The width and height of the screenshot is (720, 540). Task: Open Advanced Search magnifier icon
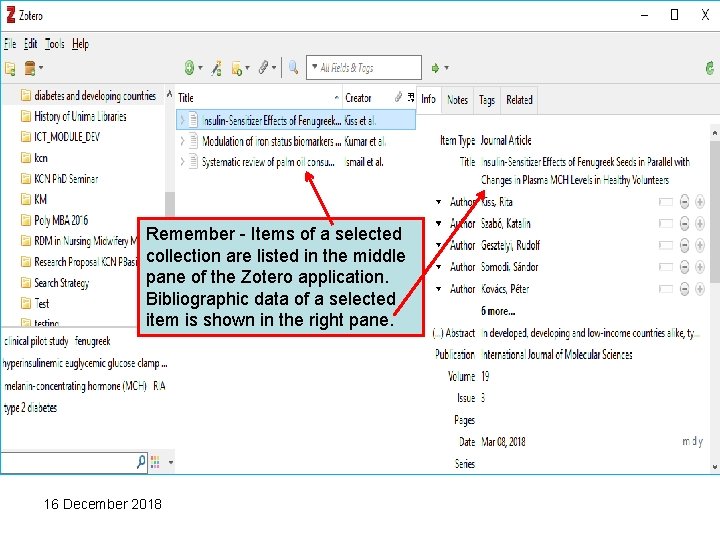coord(293,68)
